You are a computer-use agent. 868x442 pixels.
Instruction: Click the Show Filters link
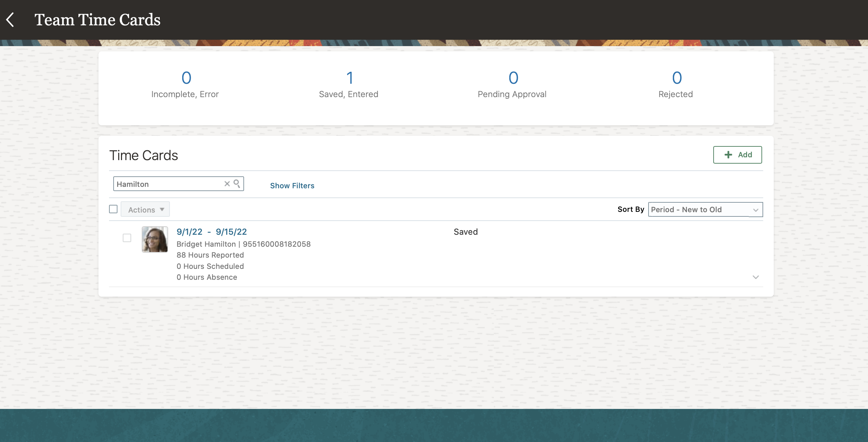point(292,185)
